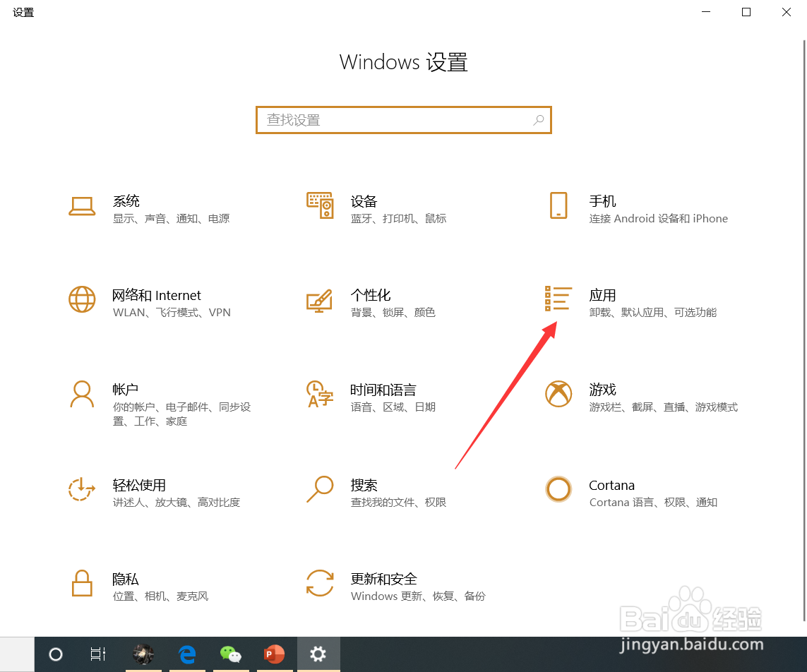
Task: Click the 帐户 heading
Action: [126, 390]
